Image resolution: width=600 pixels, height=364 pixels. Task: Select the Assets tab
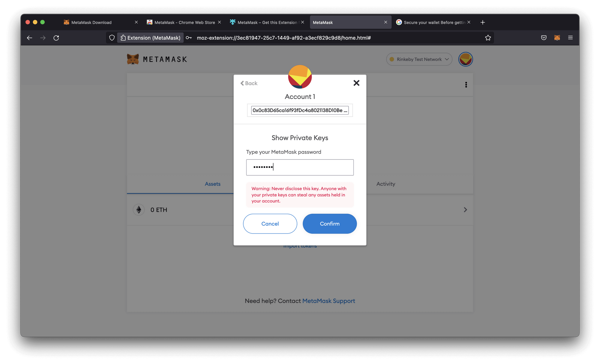pyautogui.click(x=213, y=183)
